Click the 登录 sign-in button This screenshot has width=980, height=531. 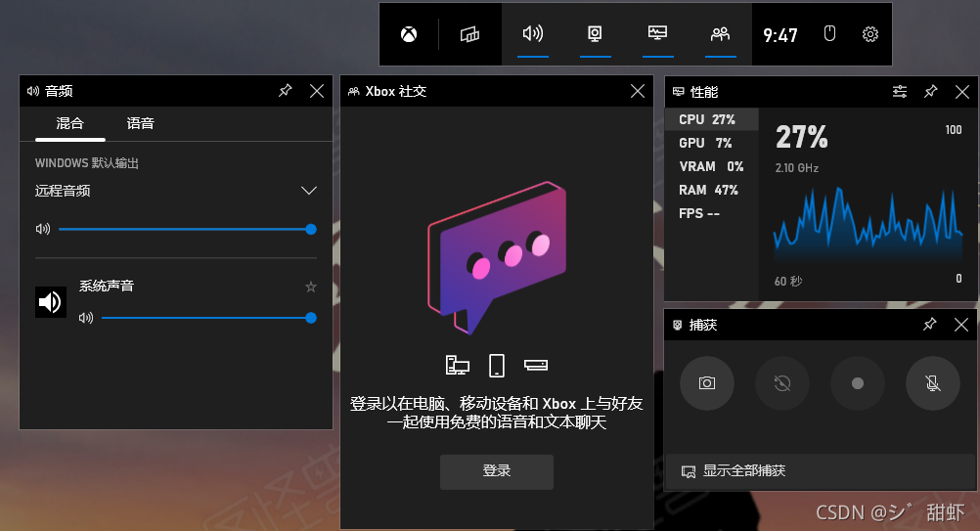(497, 471)
